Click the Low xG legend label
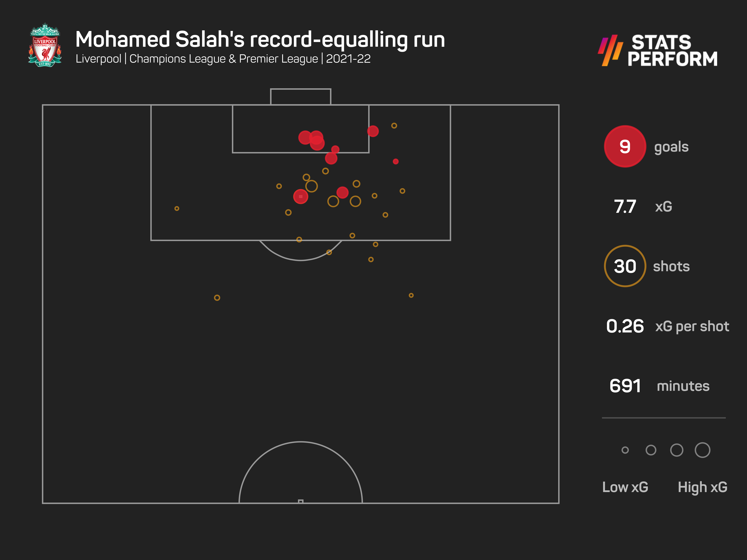747x560 pixels. pos(625,487)
